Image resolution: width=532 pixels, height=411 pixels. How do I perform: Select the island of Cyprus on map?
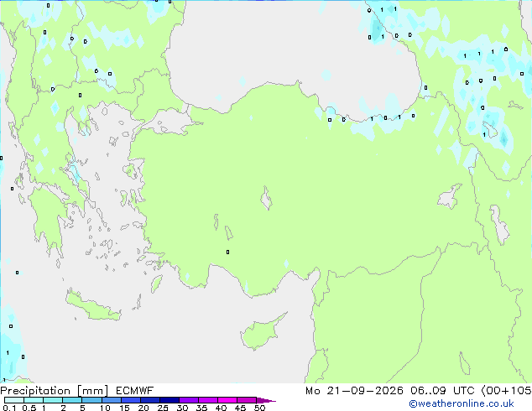pyautogui.click(x=261, y=333)
